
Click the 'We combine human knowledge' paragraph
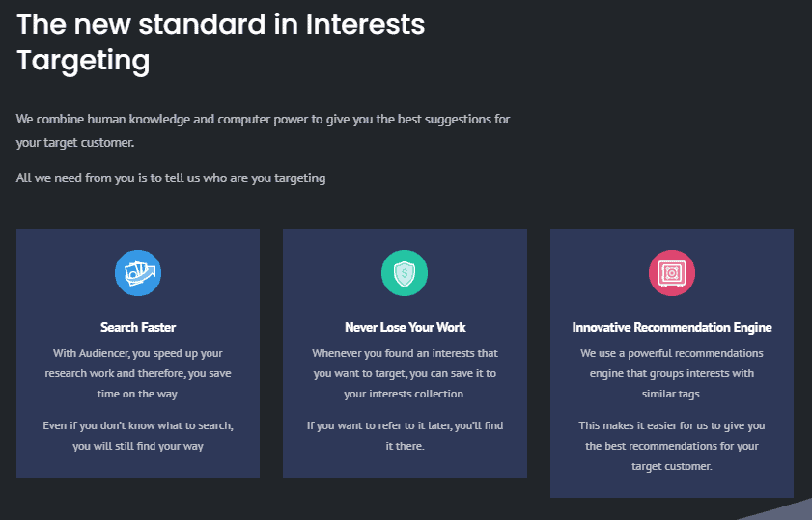[x=263, y=130]
